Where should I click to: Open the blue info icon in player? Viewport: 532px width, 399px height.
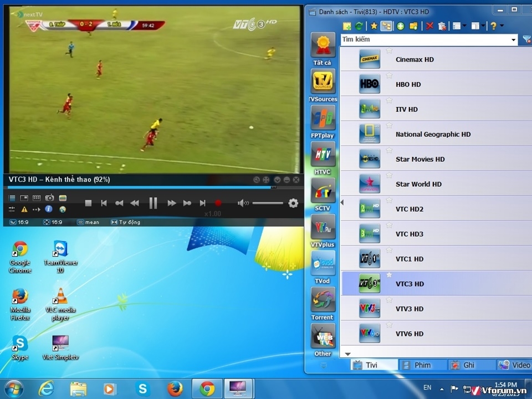[x=49, y=209]
